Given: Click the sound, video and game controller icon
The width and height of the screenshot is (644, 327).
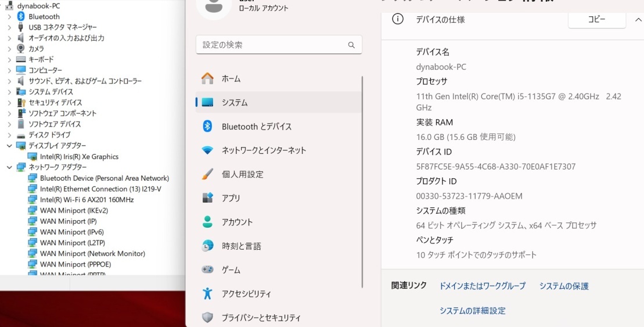Looking at the screenshot, I should [x=20, y=81].
